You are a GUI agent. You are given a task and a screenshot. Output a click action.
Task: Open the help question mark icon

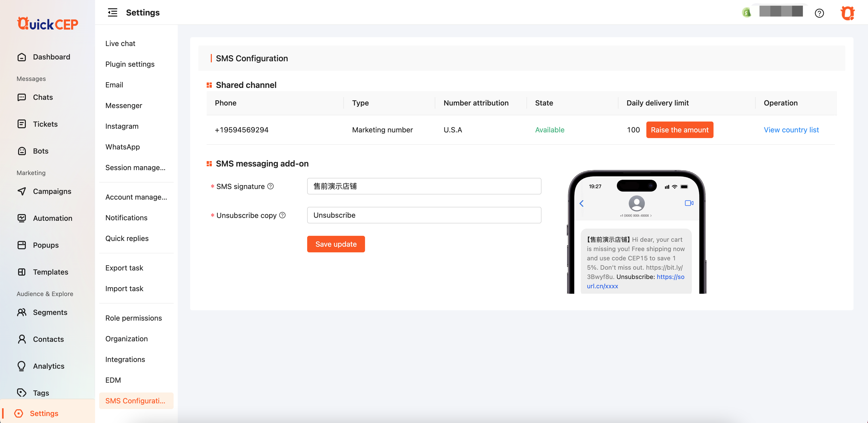point(819,13)
